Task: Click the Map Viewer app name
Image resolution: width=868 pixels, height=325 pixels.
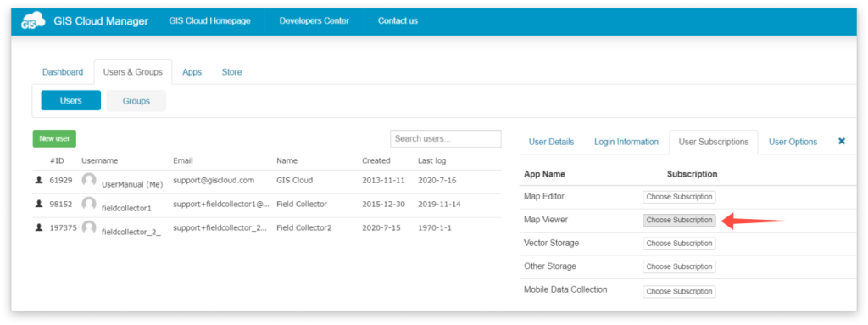Action: pyautogui.click(x=546, y=220)
